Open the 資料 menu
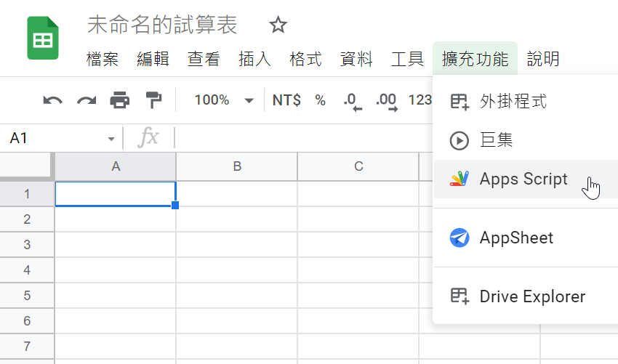The width and height of the screenshot is (618, 364). pyautogui.click(x=356, y=59)
